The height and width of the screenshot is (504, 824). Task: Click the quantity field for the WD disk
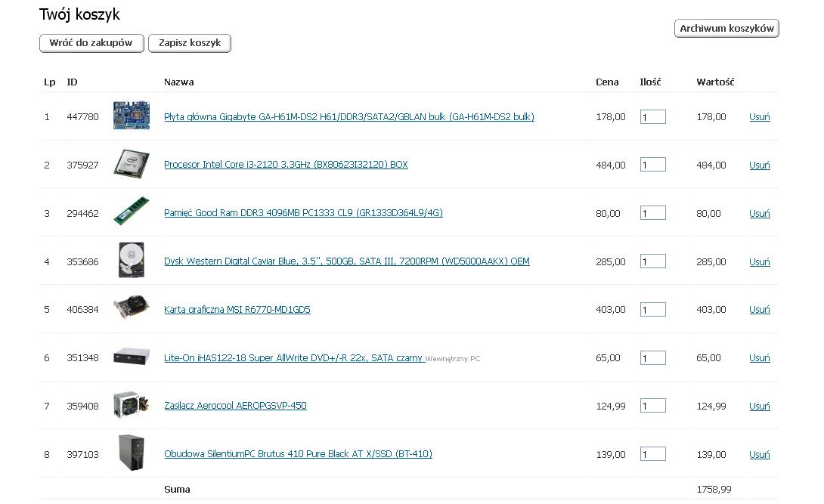[652, 261]
